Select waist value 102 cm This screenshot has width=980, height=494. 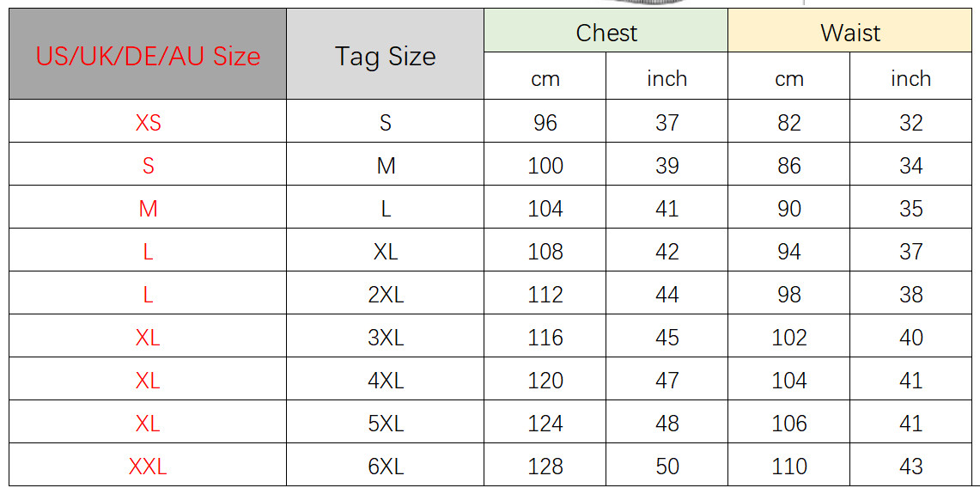point(789,337)
